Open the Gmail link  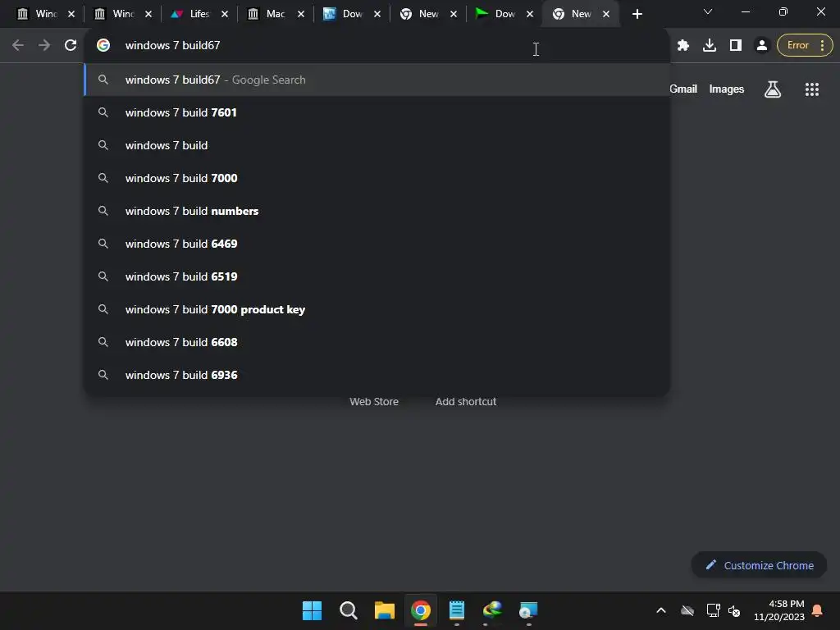pos(683,89)
